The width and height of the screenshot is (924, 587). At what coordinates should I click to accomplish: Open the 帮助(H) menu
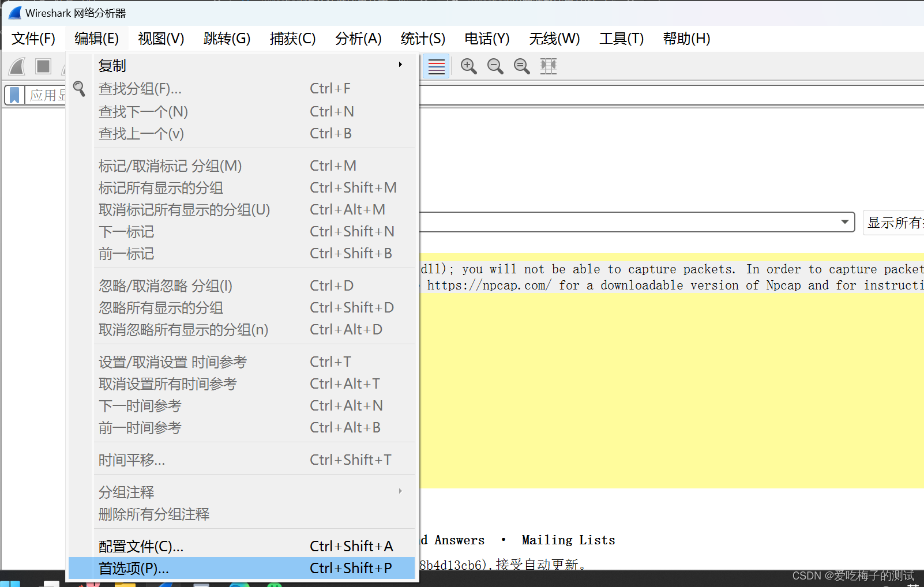[686, 39]
